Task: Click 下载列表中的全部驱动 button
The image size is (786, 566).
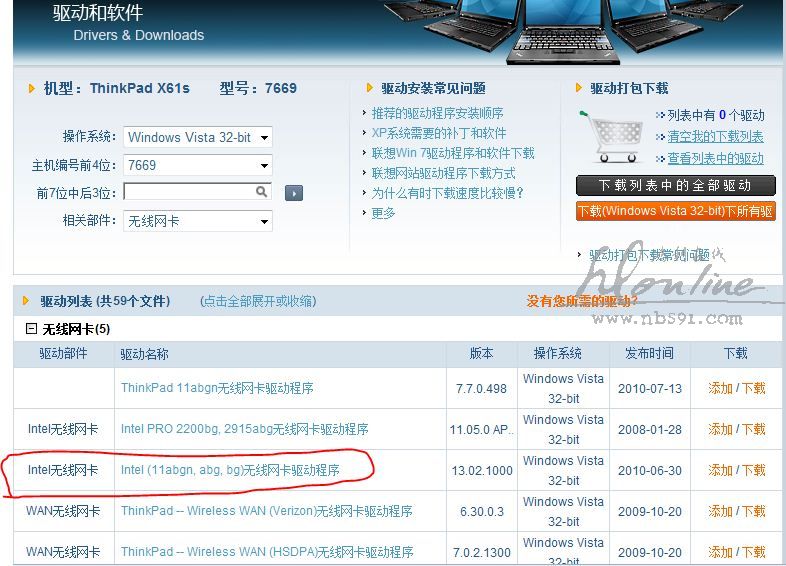Action: click(x=676, y=185)
